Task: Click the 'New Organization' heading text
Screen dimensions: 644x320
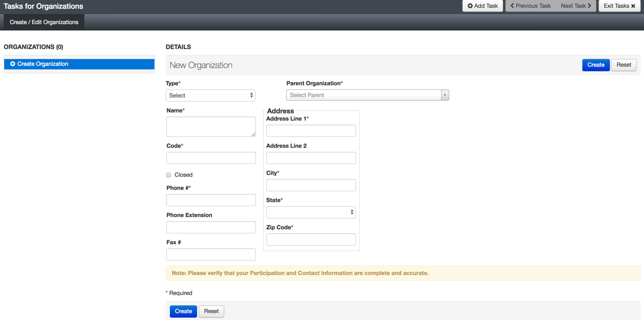Action: pyautogui.click(x=201, y=65)
